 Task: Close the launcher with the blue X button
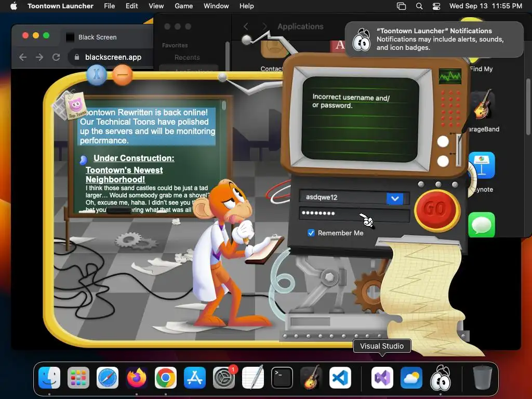[x=97, y=74]
